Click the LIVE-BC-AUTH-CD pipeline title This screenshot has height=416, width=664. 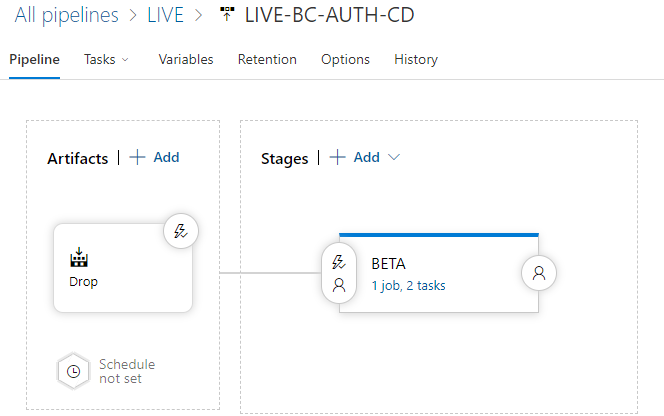click(x=329, y=15)
